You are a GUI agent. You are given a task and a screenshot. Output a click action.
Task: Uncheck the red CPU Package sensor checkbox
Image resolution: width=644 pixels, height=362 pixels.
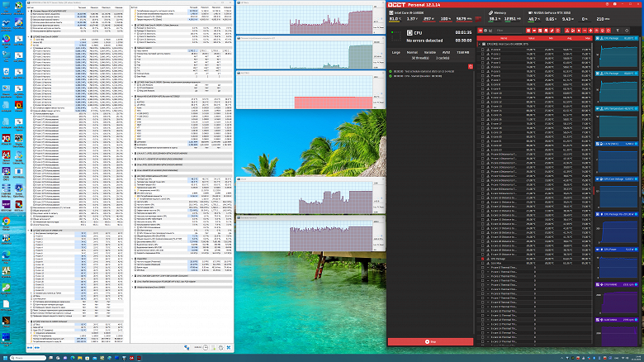click(x=483, y=259)
